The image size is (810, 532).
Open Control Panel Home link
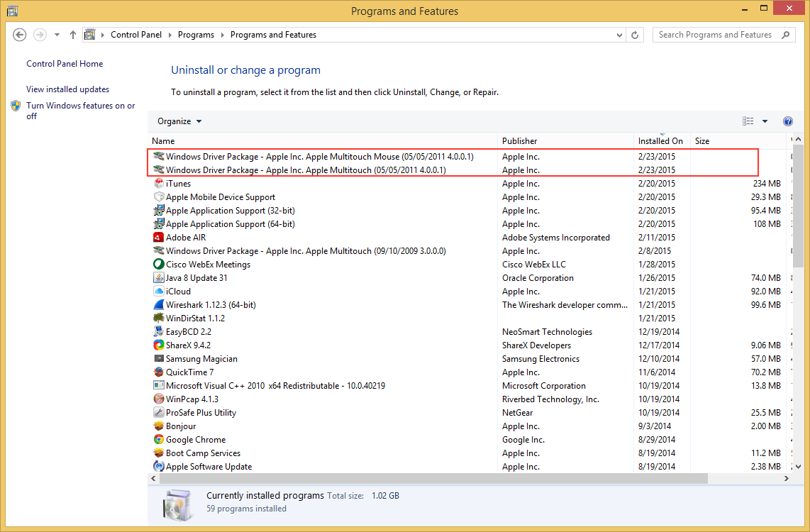pyautogui.click(x=65, y=64)
